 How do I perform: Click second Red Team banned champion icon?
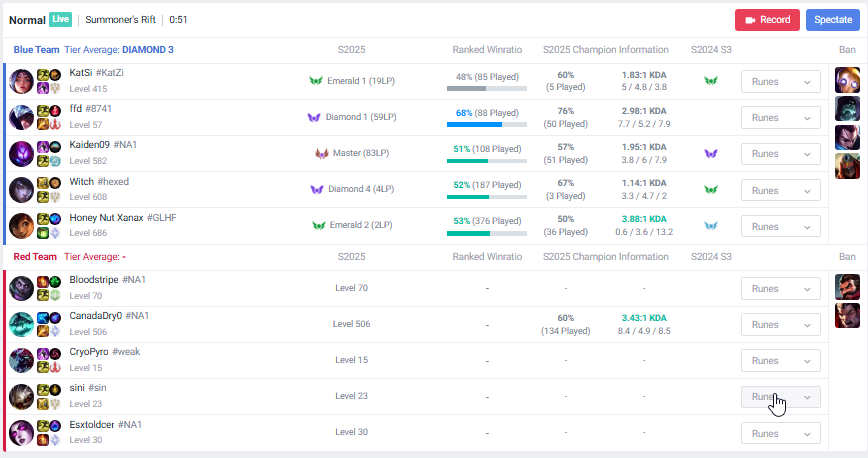847,316
